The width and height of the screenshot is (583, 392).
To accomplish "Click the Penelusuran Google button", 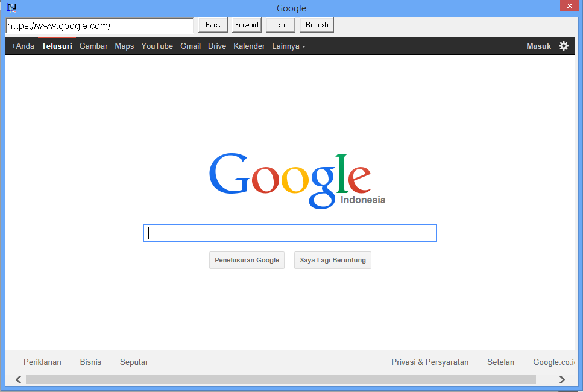I will [247, 261].
